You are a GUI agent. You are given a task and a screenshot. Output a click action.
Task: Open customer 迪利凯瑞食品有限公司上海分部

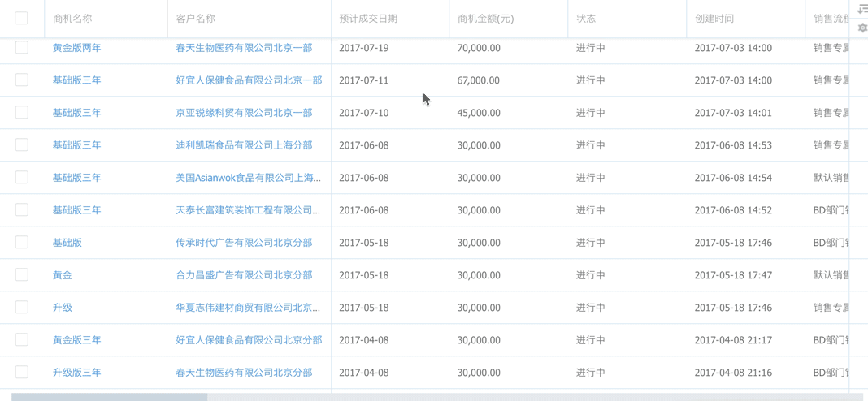[244, 145]
